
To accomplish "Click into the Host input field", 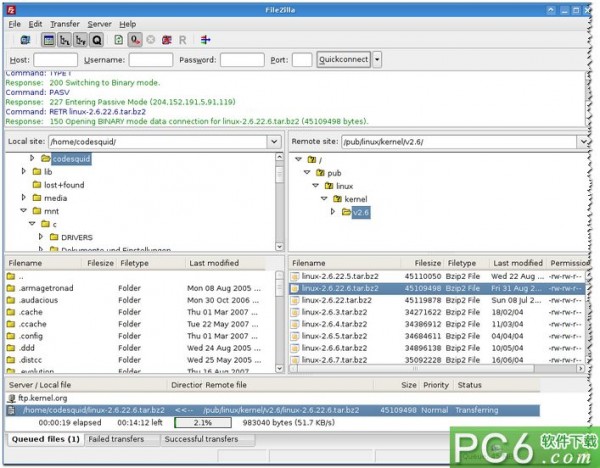I will pyautogui.click(x=55, y=60).
